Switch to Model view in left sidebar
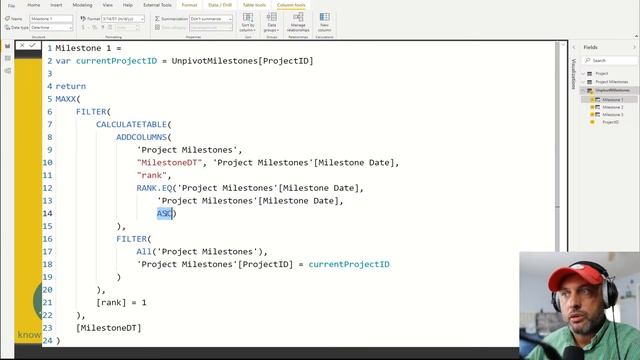640x360 pixels. [x=7, y=71]
